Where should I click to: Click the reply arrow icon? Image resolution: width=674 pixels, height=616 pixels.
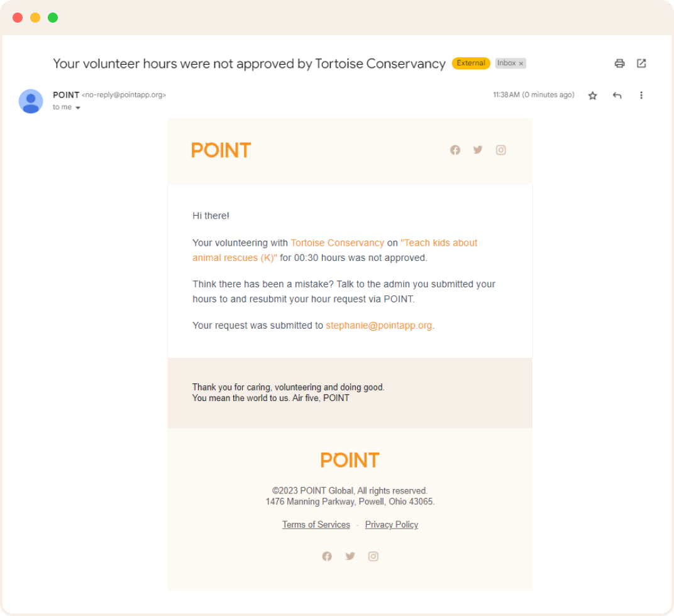click(617, 96)
